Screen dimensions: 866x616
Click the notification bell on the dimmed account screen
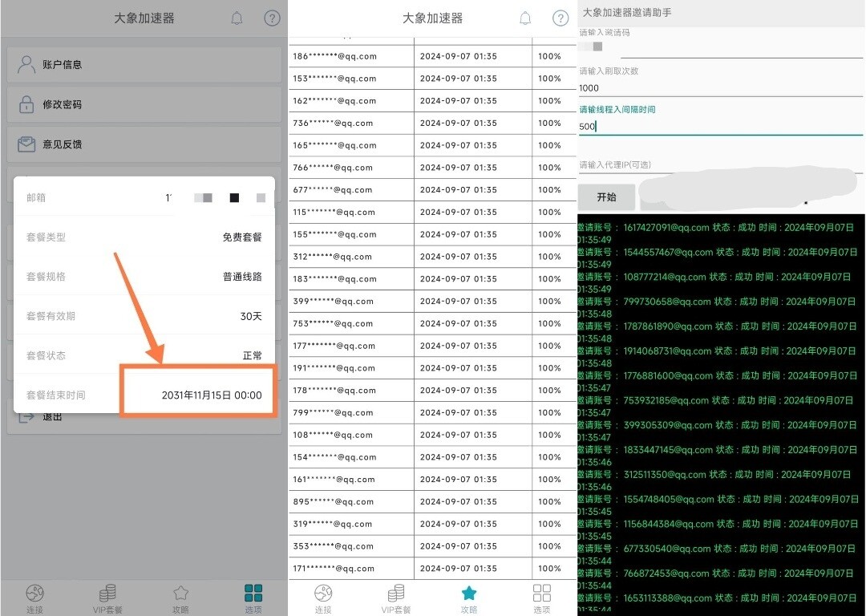click(237, 18)
